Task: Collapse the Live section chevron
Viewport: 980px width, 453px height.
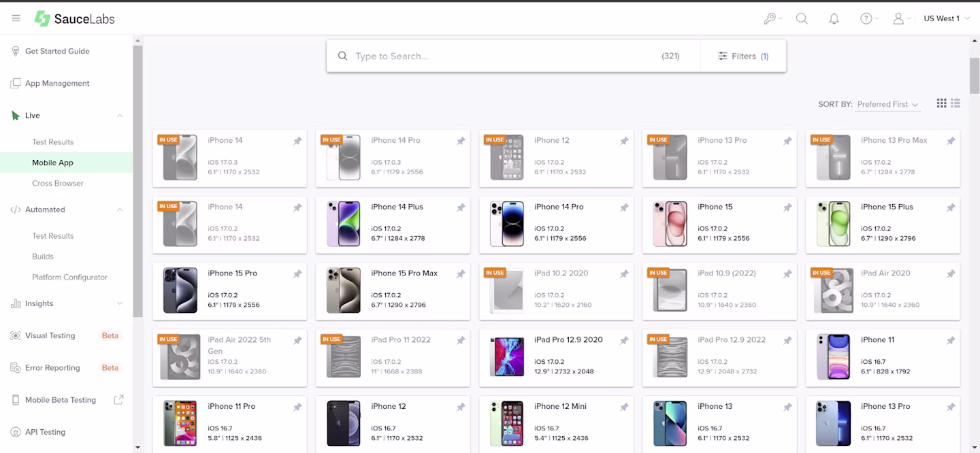Action: [120, 116]
